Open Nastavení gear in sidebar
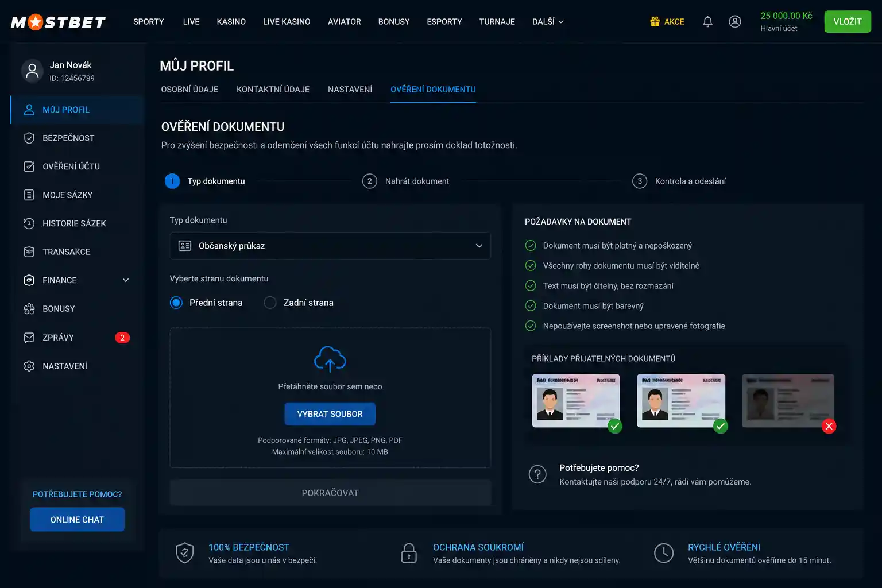Screen dimensions: 882x588 (x=77, y=366)
